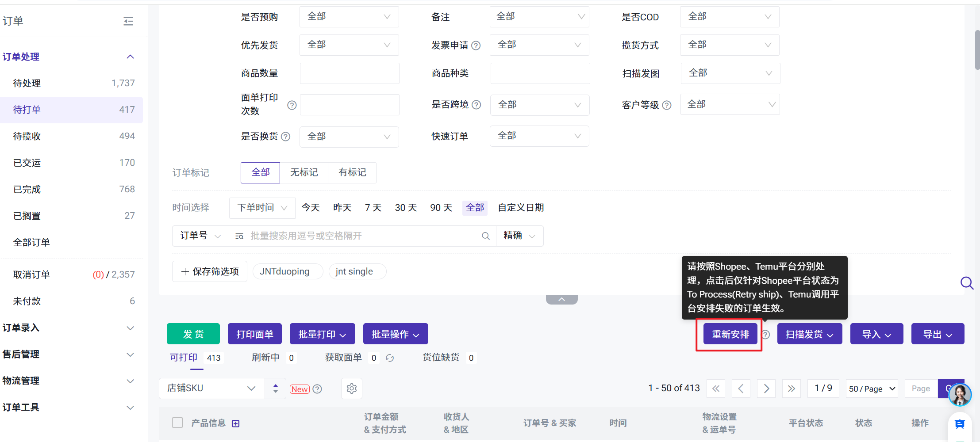Switch to the 可打印 tab

point(184,358)
